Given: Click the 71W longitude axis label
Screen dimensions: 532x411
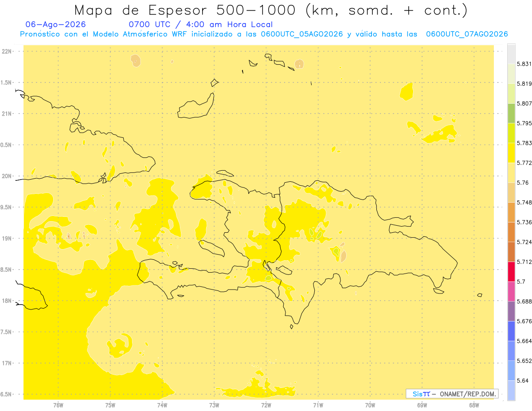Looking at the screenshot, I should point(318,405).
